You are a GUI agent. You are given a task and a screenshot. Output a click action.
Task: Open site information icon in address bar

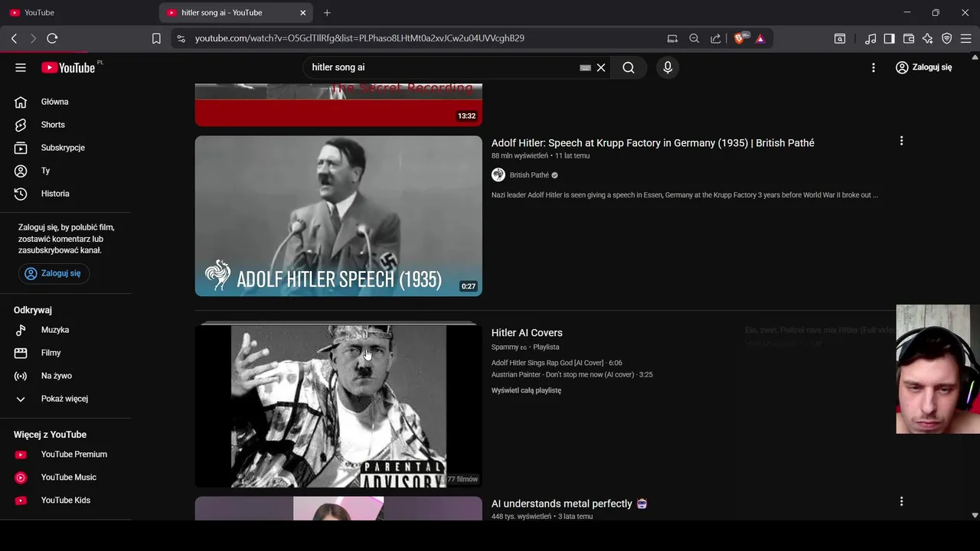point(180,38)
